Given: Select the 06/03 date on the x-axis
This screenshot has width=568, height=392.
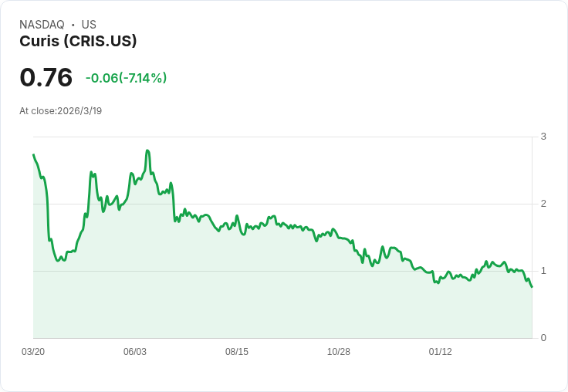Looking at the screenshot, I should (x=134, y=352).
